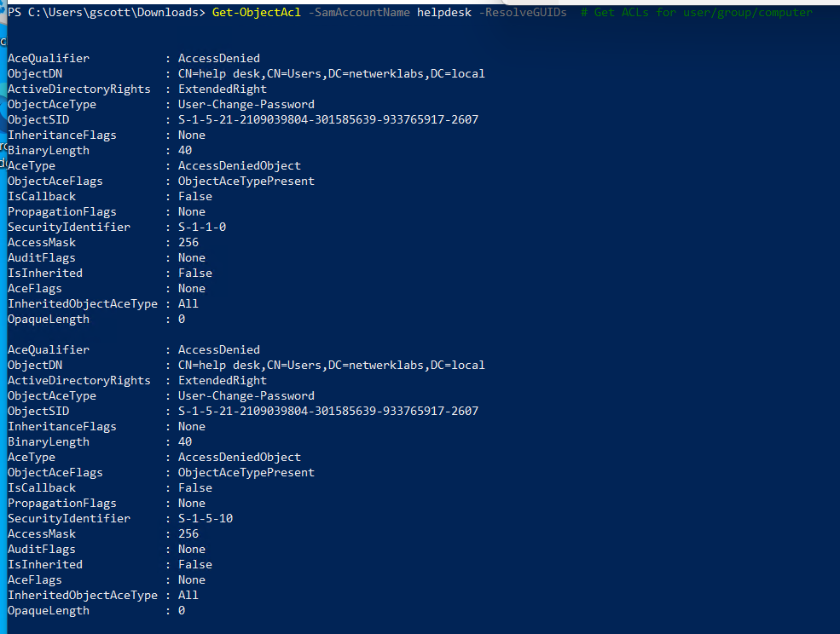Click the second entry's InheritedObjectAceType All value
Screen dimensions: 840x634
point(188,595)
